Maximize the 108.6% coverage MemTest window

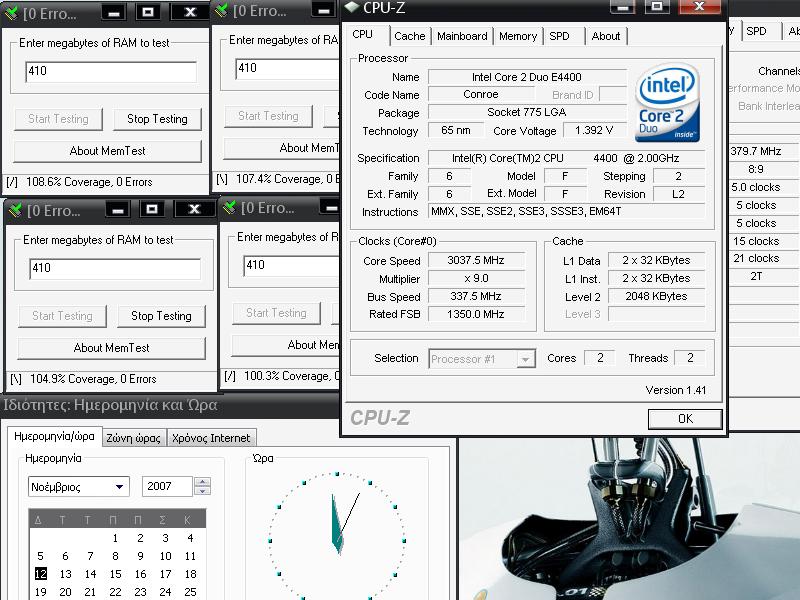pyautogui.click(x=148, y=12)
